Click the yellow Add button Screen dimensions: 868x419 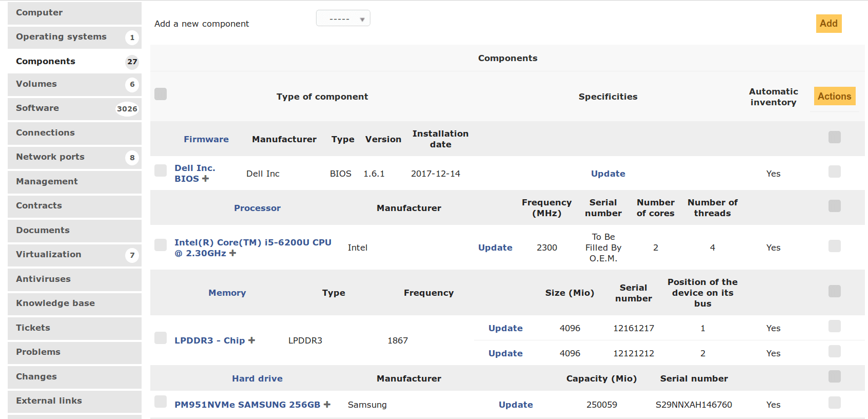coord(828,24)
